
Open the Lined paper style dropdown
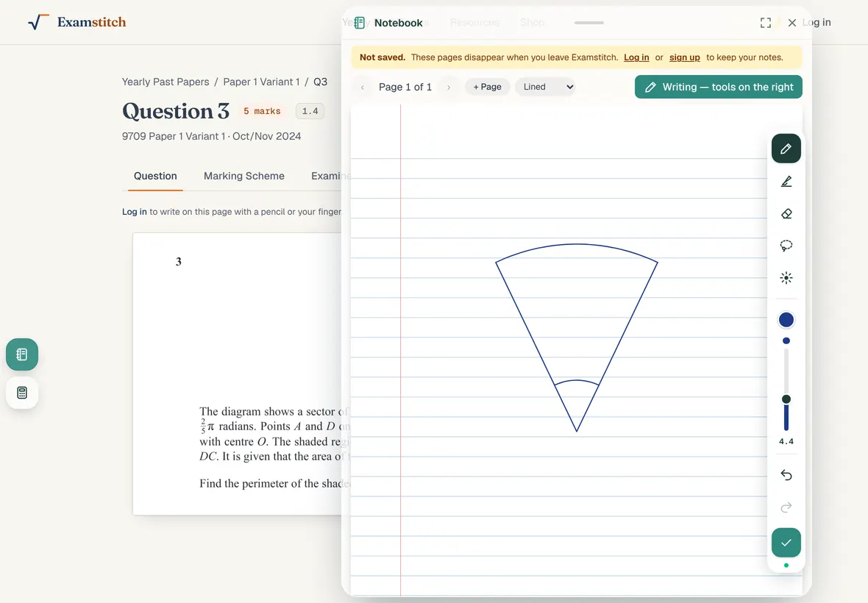(545, 87)
